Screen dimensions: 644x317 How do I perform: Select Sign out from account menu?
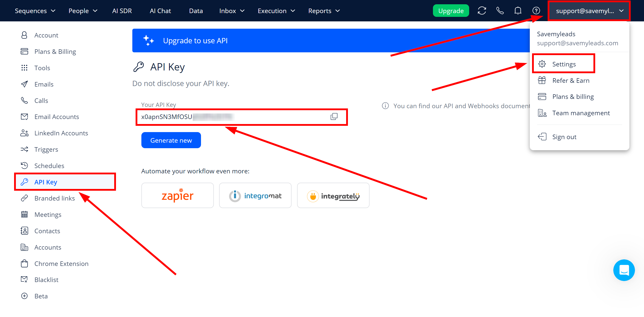(x=564, y=136)
